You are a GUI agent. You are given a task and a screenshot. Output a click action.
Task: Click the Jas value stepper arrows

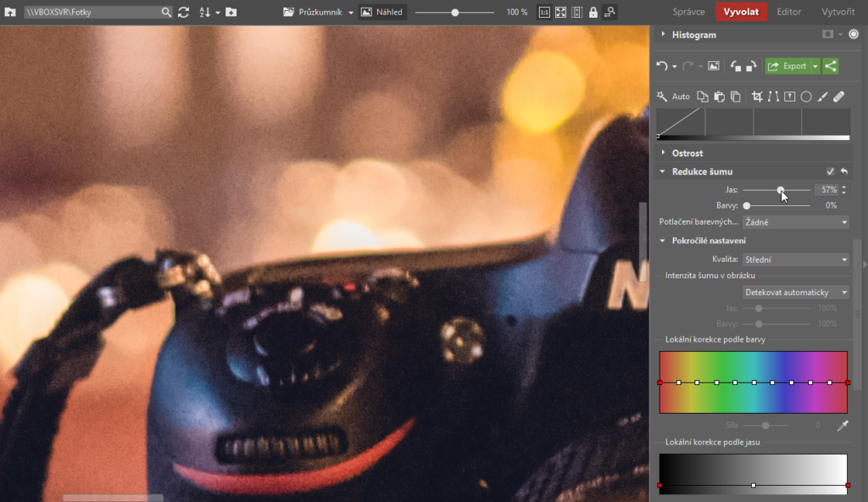click(843, 189)
